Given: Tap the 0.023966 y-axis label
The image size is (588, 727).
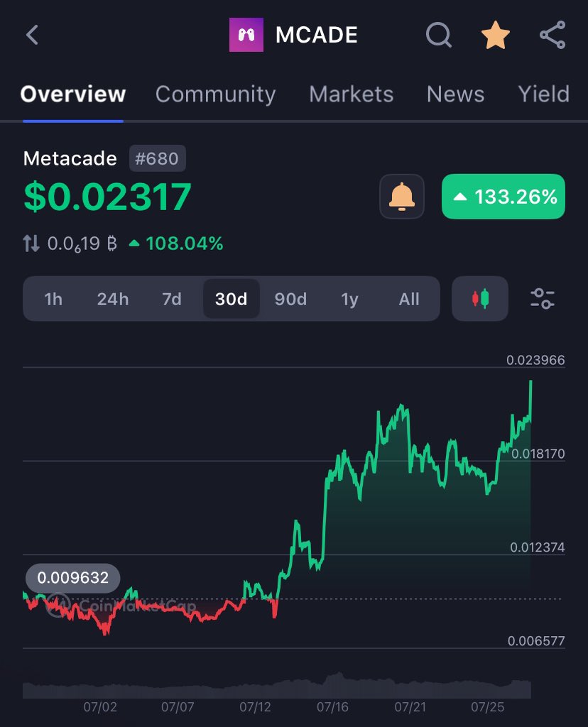Looking at the screenshot, I should [x=535, y=360].
